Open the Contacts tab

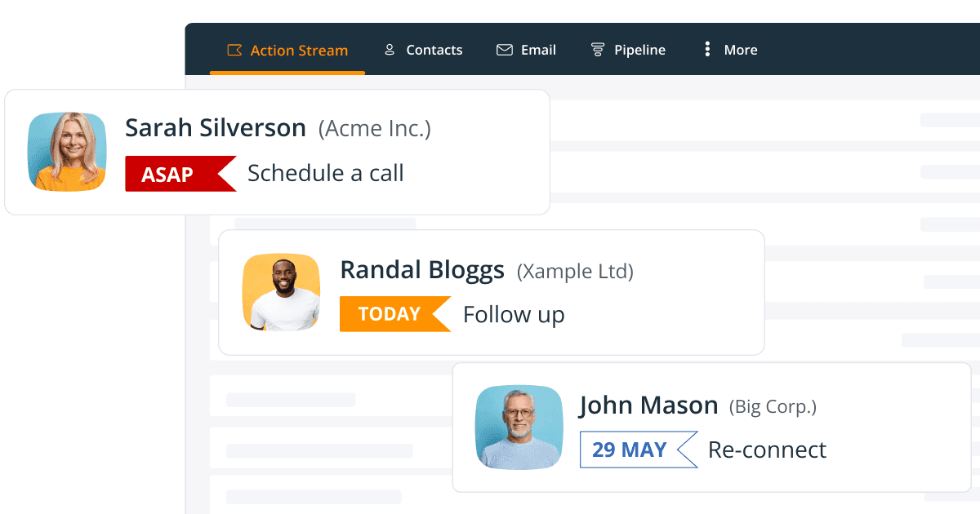click(434, 51)
